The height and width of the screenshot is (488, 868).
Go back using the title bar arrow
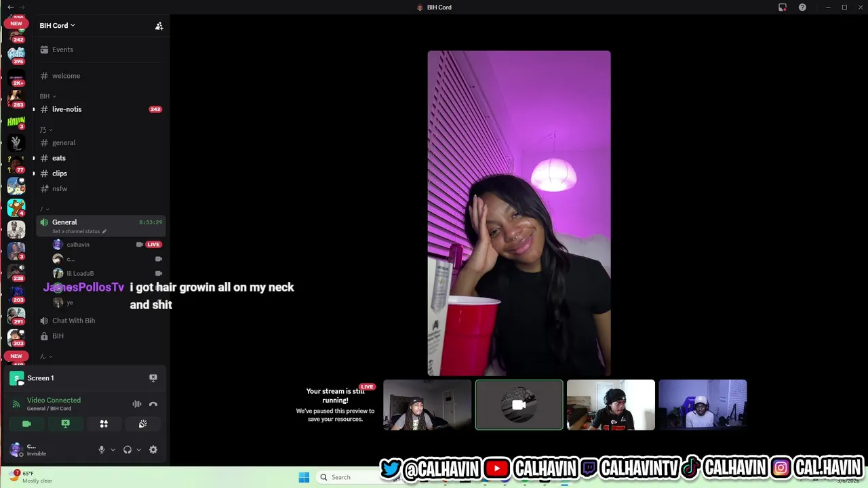[10, 7]
